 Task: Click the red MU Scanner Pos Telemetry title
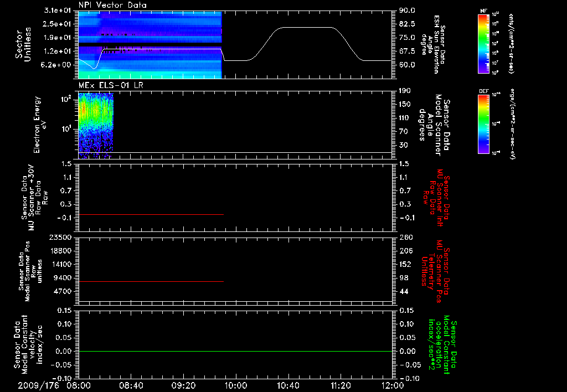pos(435,271)
